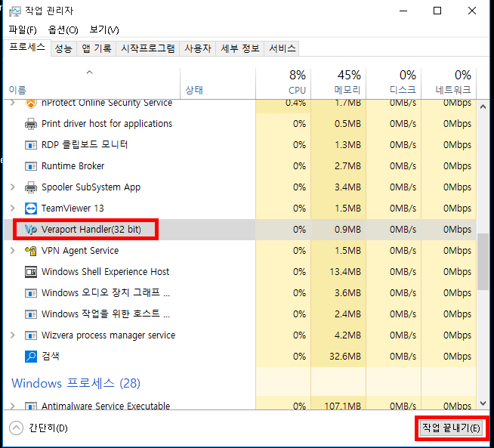Image resolution: width=494 pixels, height=448 pixels.
Task: Click the Runtime Broker process icon
Action: tap(30, 166)
